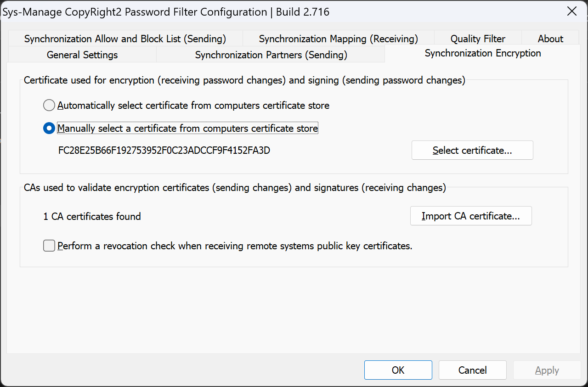This screenshot has width=588, height=387.
Task: Click the certificate thumbprint text
Action: click(x=164, y=151)
